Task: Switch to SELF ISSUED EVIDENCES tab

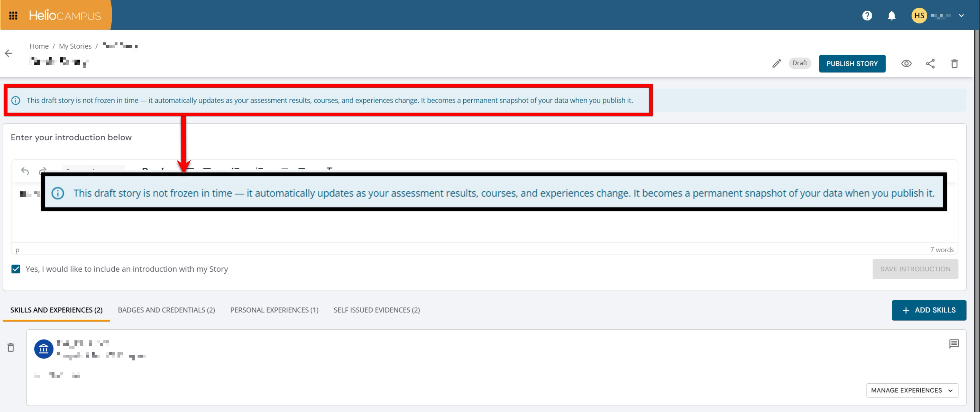Action: (x=377, y=310)
